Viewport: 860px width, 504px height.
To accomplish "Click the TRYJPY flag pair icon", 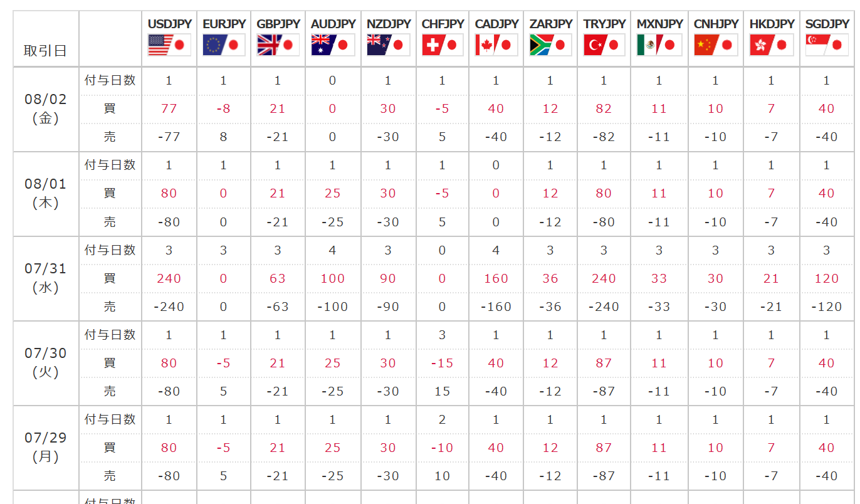I will click(604, 45).
